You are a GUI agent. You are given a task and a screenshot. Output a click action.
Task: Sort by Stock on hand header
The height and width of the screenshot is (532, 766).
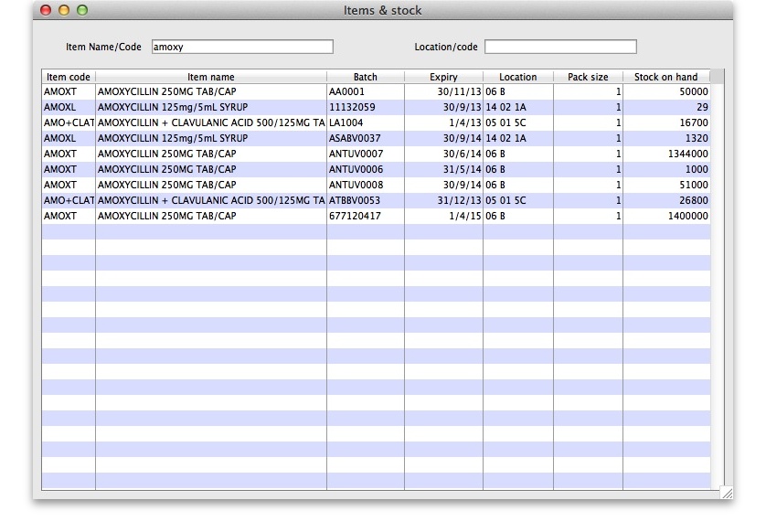click(665, 77)
